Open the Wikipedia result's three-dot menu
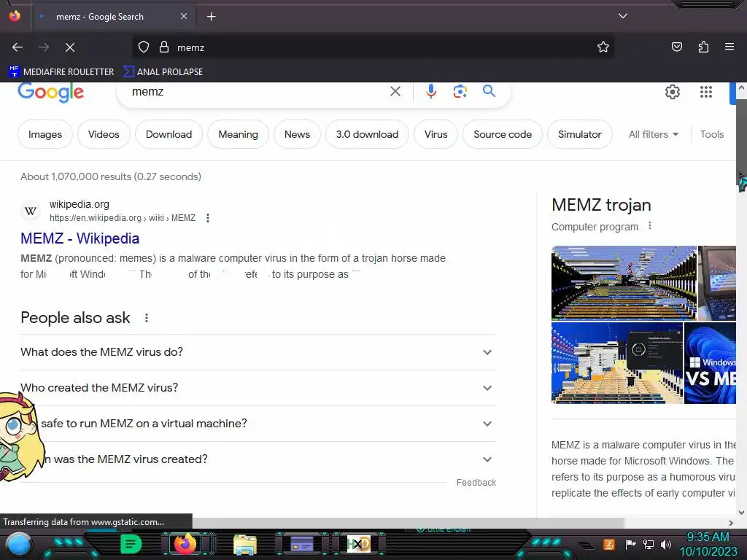This screenshot has height=560, width=747. (x=208, y=218)
